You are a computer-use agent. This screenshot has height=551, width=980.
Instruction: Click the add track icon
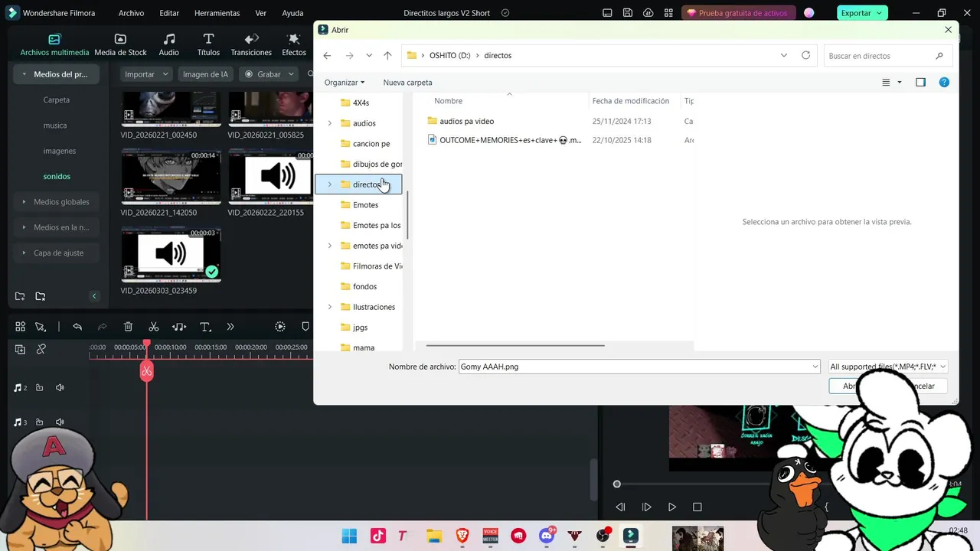pyautogui.click(x=21, y=349)
